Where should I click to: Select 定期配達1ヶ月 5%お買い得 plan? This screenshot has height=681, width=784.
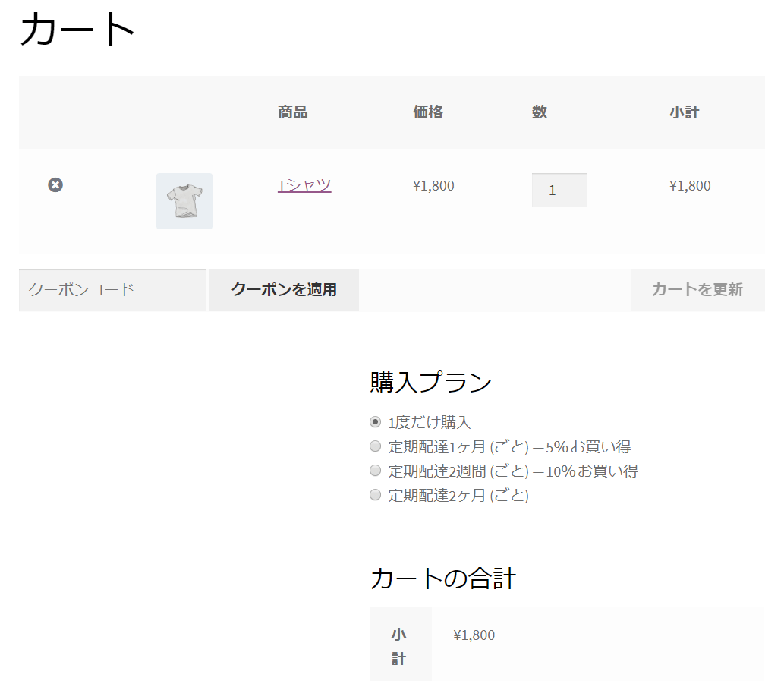(x=375, y=446)
